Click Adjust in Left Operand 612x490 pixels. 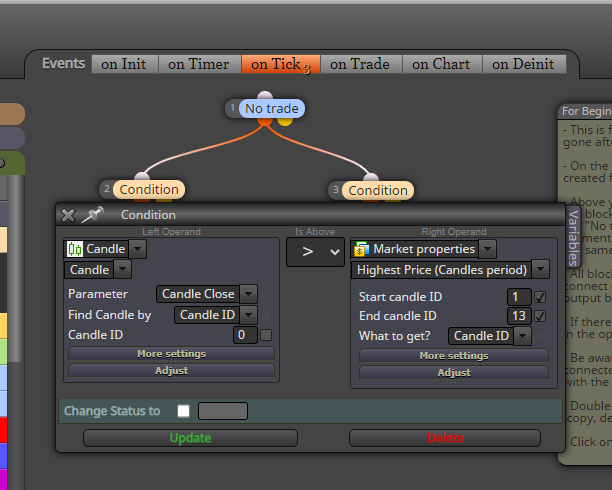(171, 371)
